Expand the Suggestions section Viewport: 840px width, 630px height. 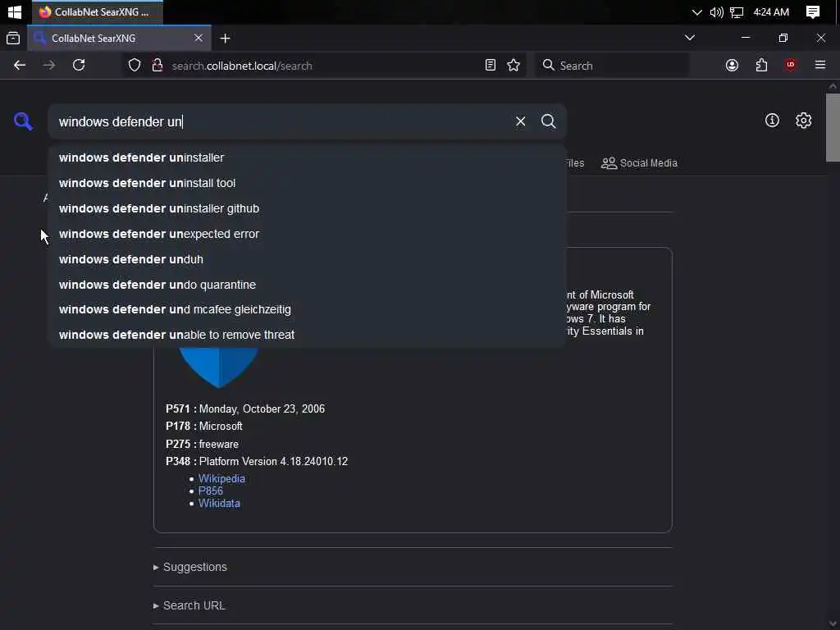(195, 567)
